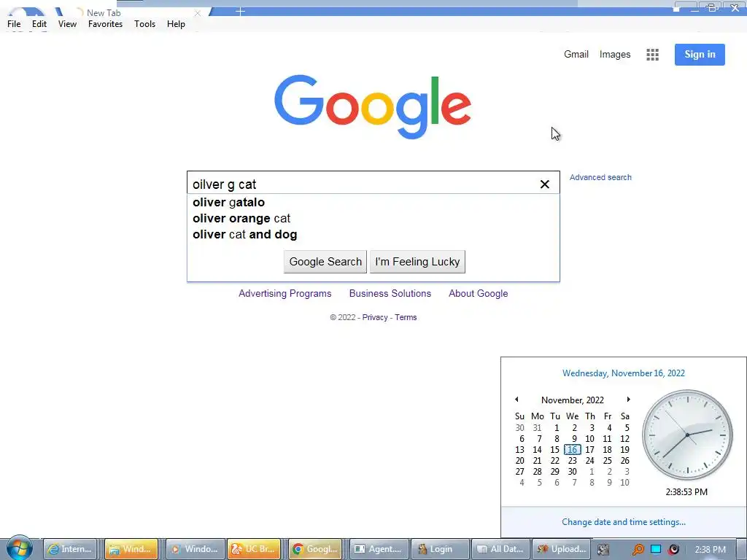
Task: Open the Terms link
Action: [406, 317]
